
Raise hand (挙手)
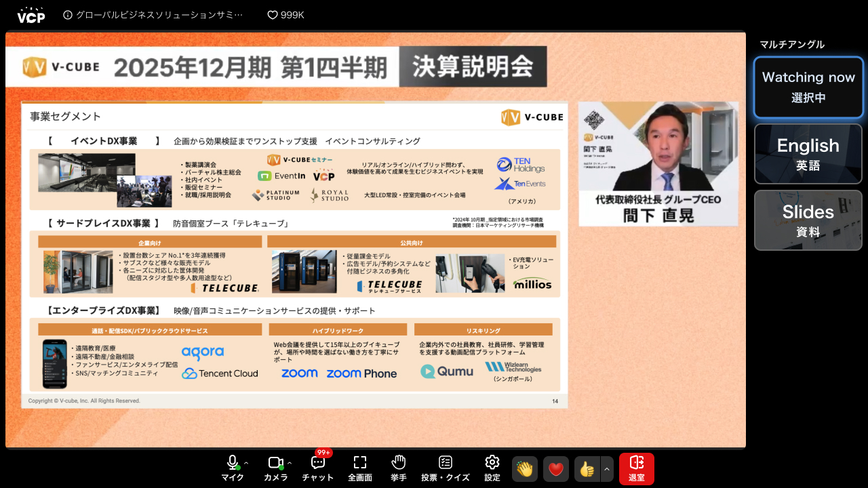click(399, 468)
